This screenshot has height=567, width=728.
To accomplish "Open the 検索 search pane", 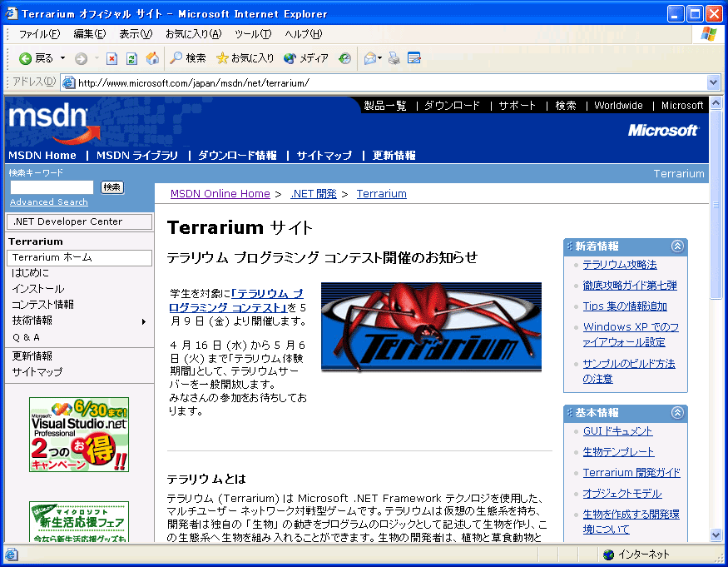I will [x=188, y=58].
